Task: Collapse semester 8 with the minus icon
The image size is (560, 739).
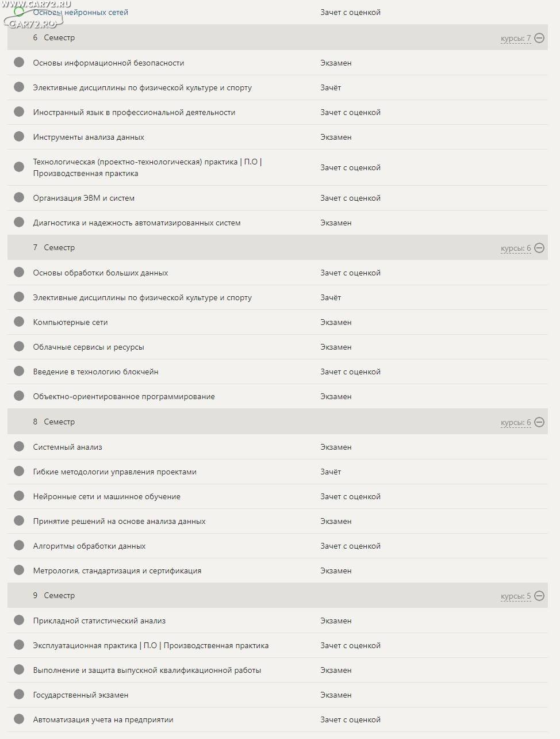Action: (539, 422)
